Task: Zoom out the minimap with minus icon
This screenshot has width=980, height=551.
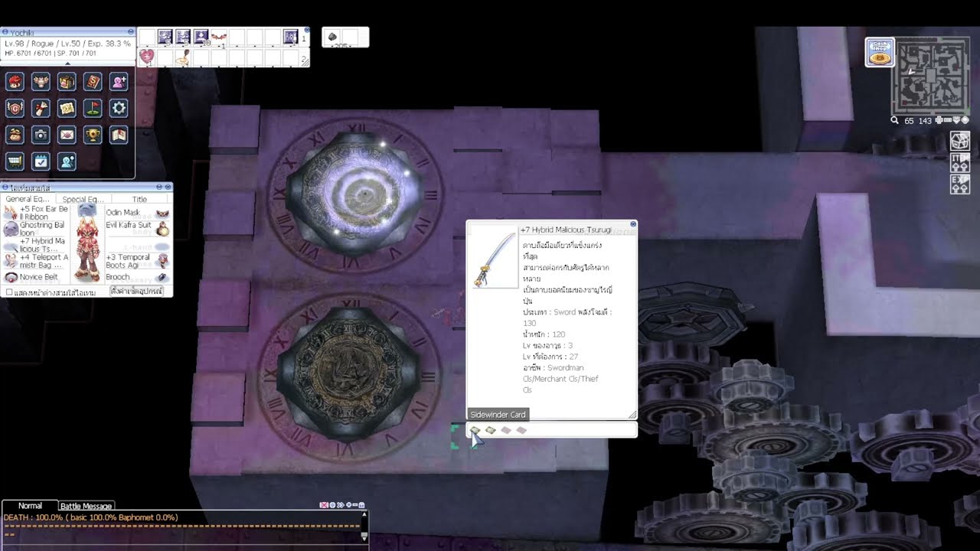Action: (x=948, y=120)
